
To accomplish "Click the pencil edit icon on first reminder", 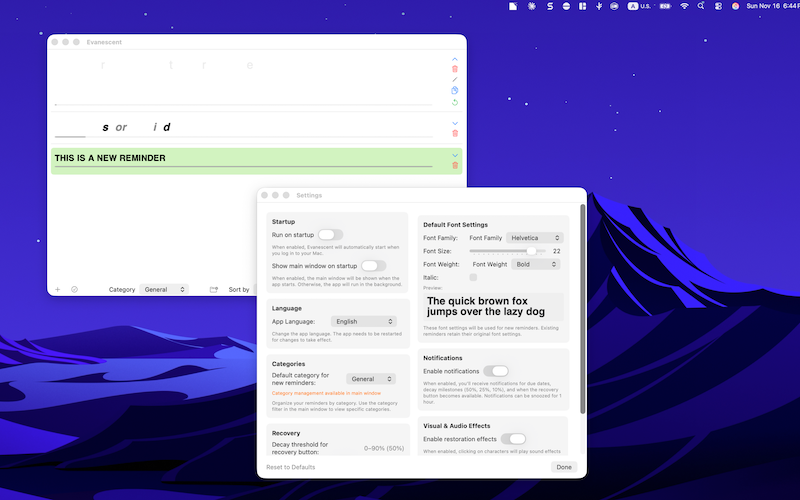I will 455,80.
